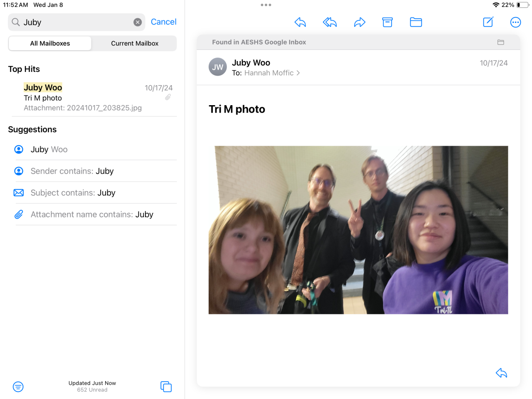Clear the Juby search text
Image resolution: width=532 pixels, height=399 pixels.
138,22
